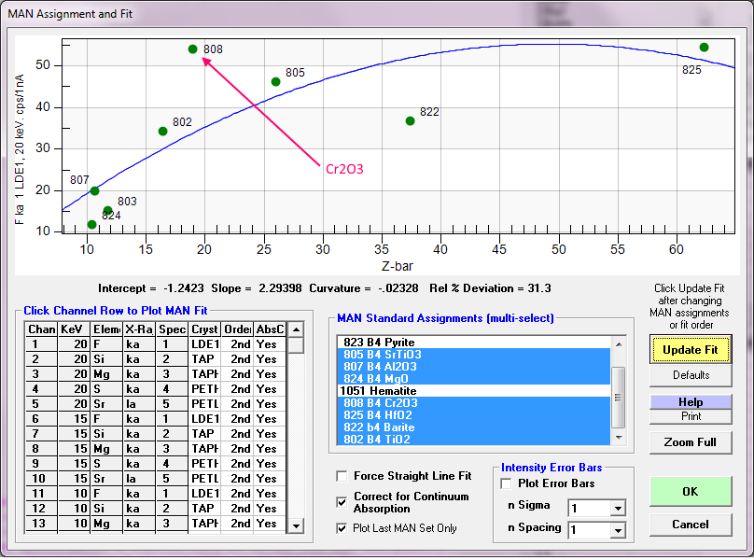Click Zoom Full to reset plot

coord(691,442)
